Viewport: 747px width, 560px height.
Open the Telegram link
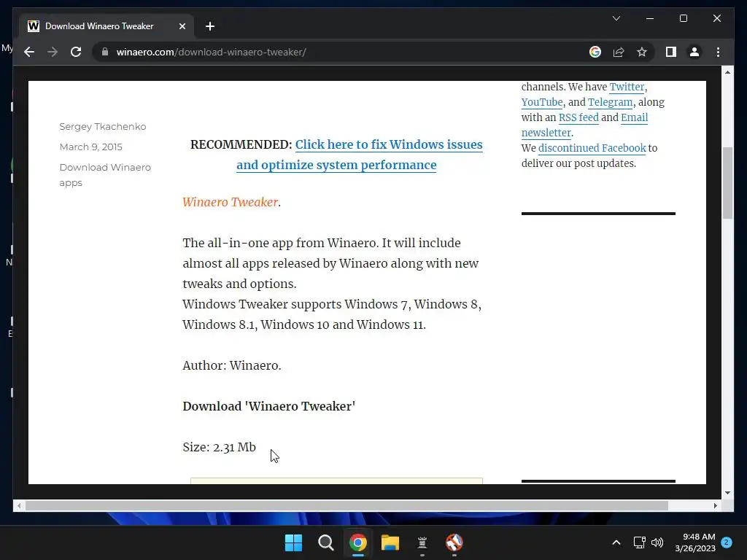point(610,102)
